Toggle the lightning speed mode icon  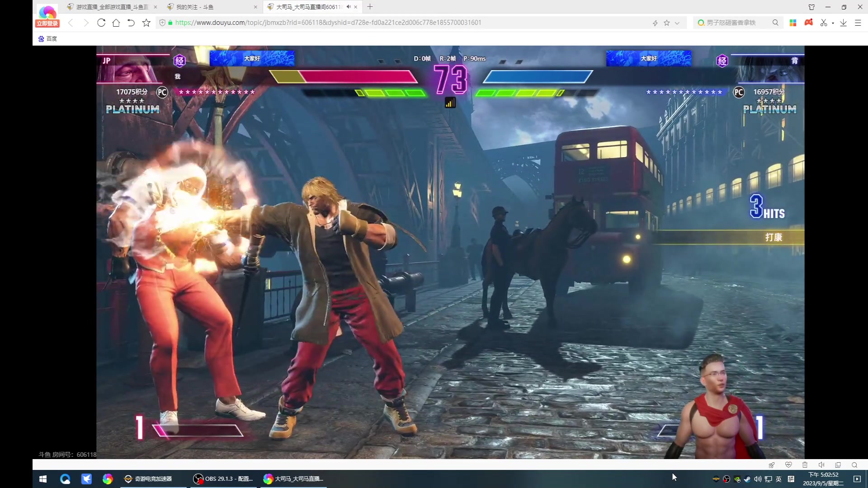(x=655, y=23)
